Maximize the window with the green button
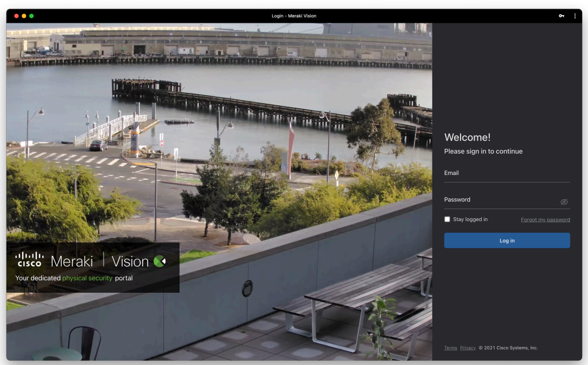 pyautogui.click(x=31, y=16)
